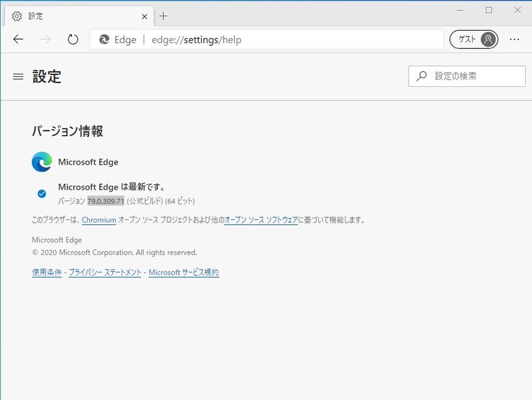Image resolution: width=532 pixels, height=400 pixels.
Task: Open the 使用条件 link
Action: 46,272
